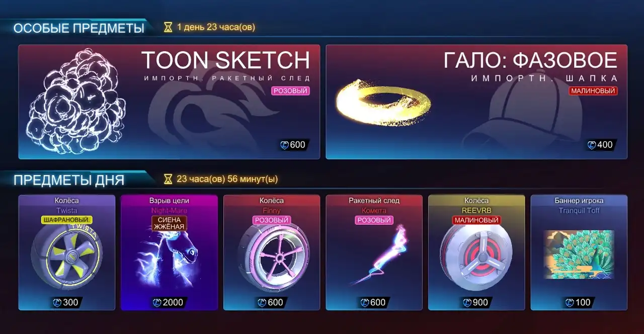This screenshot has height=334, width=644.
Task: Click the hourglass icon beside Особые предметы timer
Action: pos(168,27)
